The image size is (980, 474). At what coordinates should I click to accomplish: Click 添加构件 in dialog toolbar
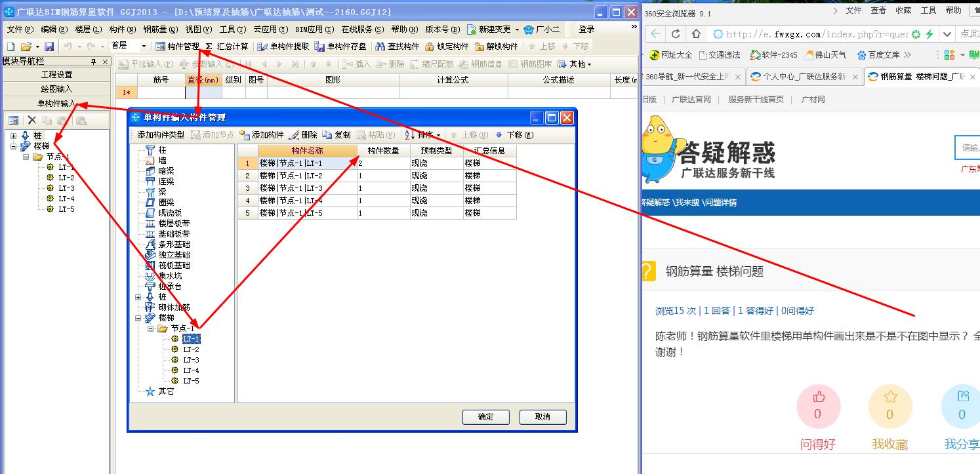(262, 135)
